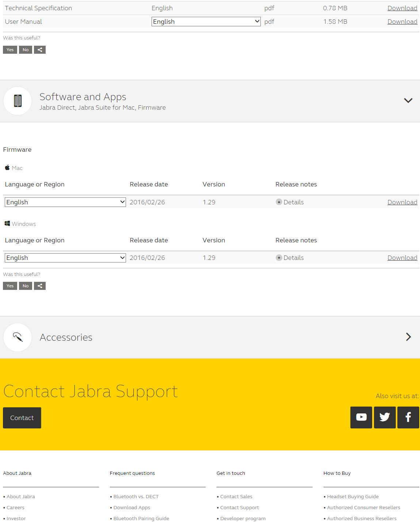This screenshot has width=420, height=522.
Task: Show Mac firmware release notes Details
Action: point(294,202)
